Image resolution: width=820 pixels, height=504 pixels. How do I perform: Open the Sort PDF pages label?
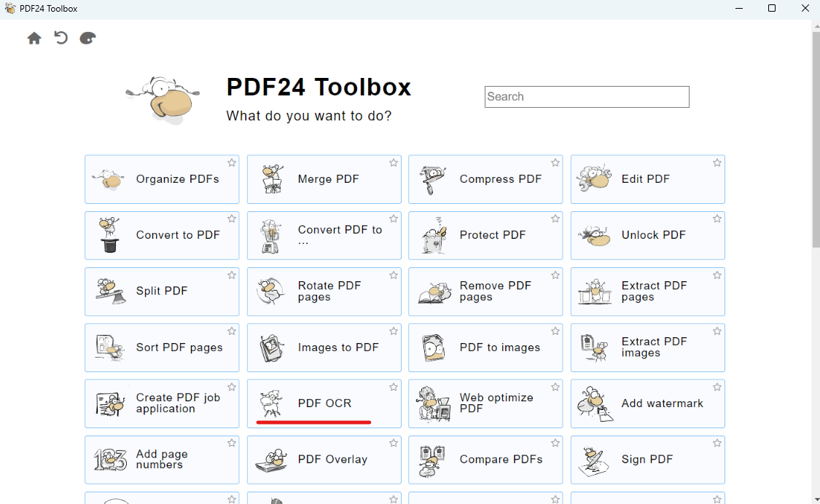point(179,347)
